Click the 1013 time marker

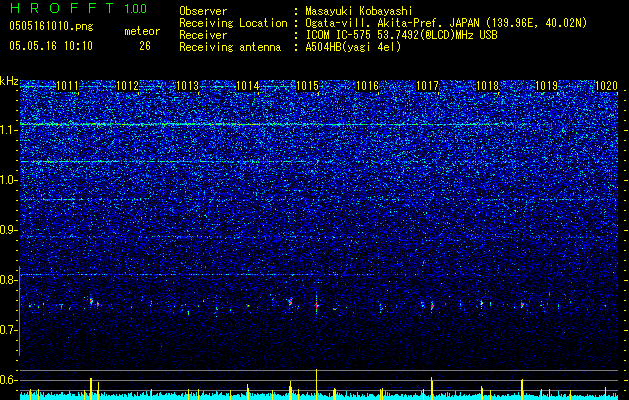click(187, 86)
